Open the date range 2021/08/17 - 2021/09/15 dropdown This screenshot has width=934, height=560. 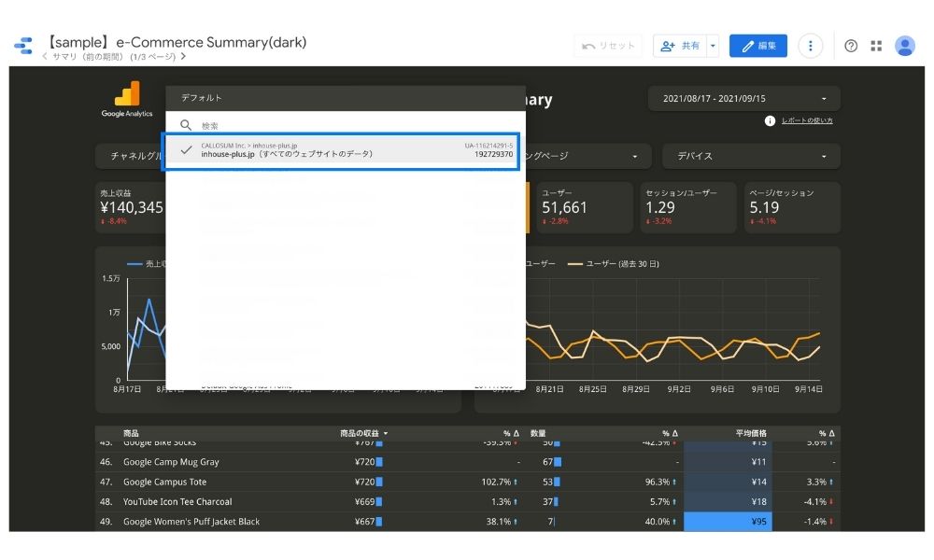(744, 99)
